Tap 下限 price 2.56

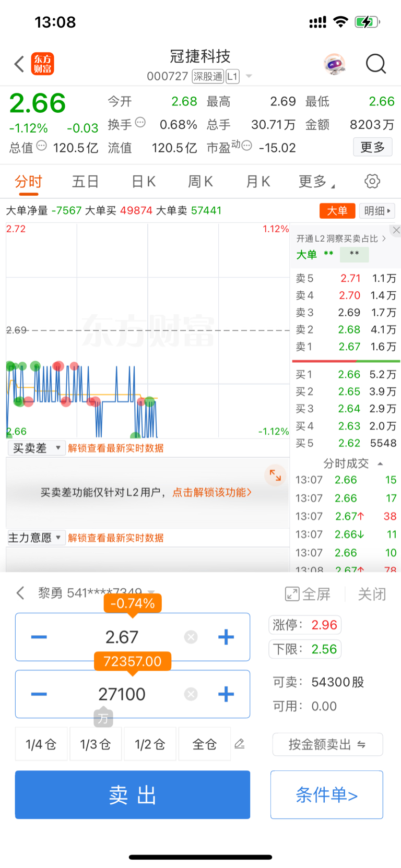(305, 649)
